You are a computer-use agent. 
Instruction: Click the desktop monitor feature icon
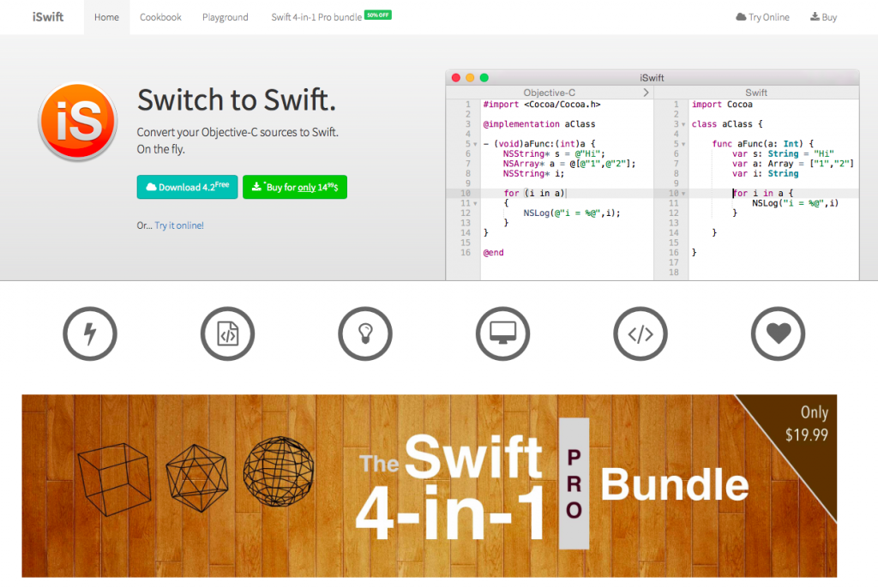[503, 333]
